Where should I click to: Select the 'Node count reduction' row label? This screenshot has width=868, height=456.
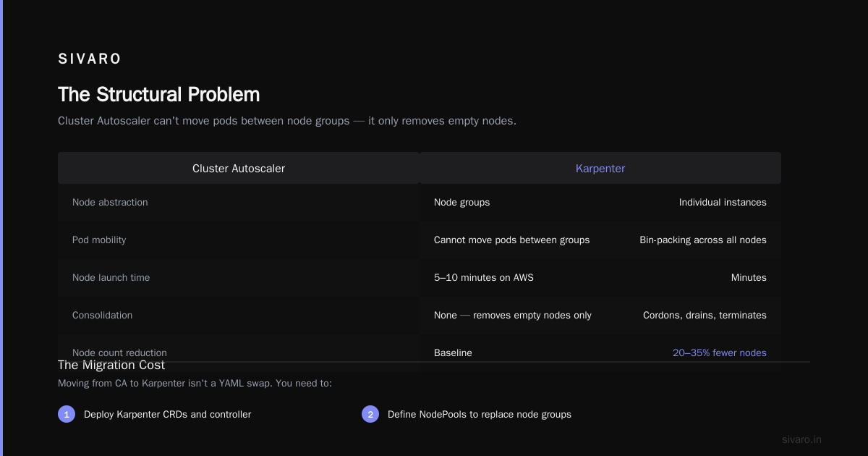pos(119,353)
